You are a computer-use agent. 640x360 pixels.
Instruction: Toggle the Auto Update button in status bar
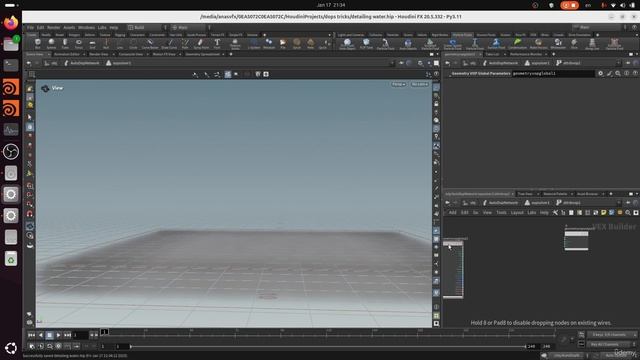(615, 356)
